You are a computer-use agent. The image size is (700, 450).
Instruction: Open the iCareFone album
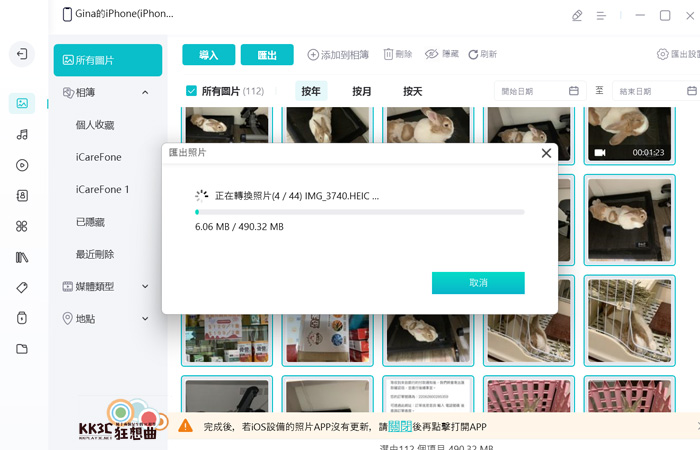[99, 157]
